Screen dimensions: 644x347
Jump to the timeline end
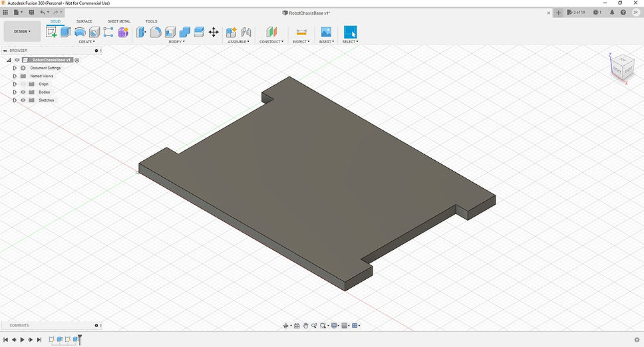click(39, 340)
